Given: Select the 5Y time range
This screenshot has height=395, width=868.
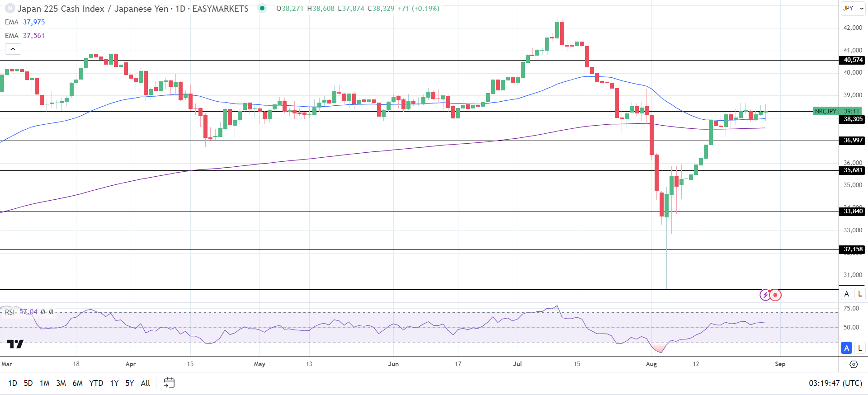Looking at the screenshot, I should [130, 383].
